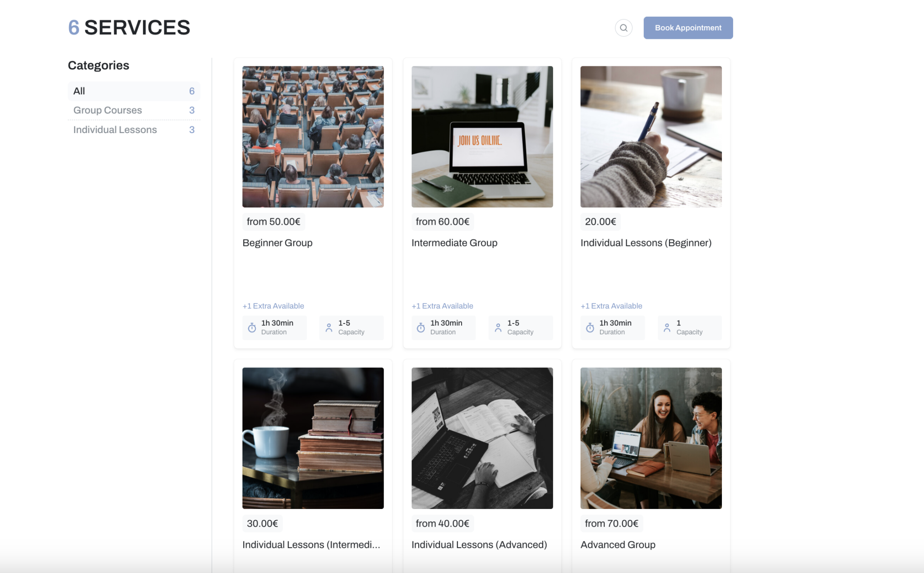
Task: Click the from 70.00€ price tag
Action: point(611,523)
